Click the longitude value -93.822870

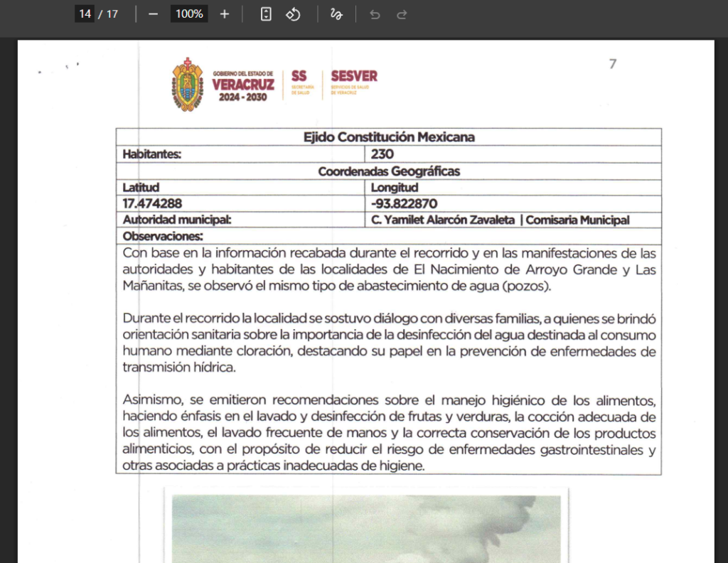point(404,204)
